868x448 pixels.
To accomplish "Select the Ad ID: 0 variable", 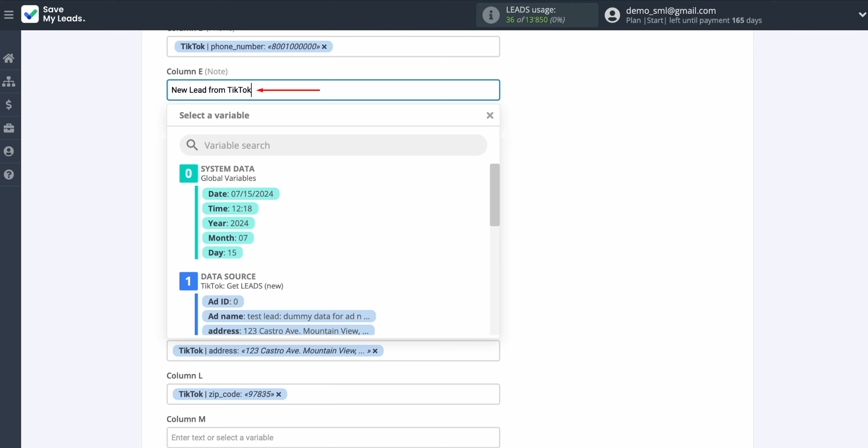I will coord(223,302).
